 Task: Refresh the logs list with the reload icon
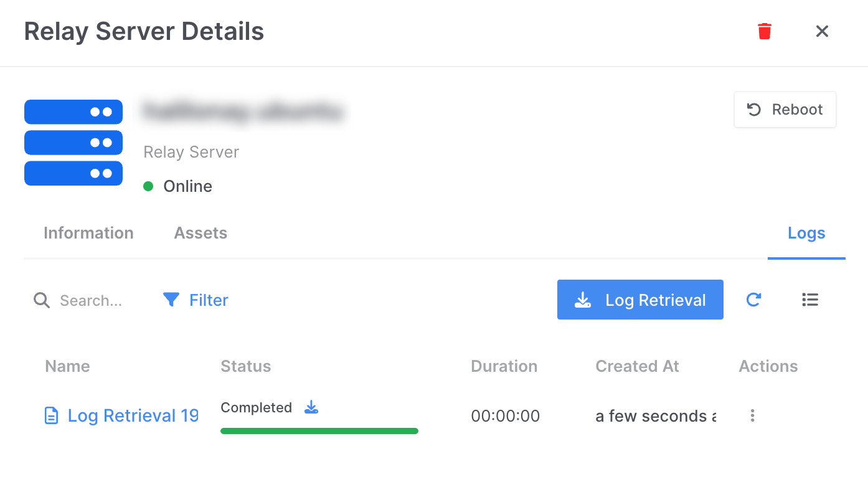tap(753, 300)
